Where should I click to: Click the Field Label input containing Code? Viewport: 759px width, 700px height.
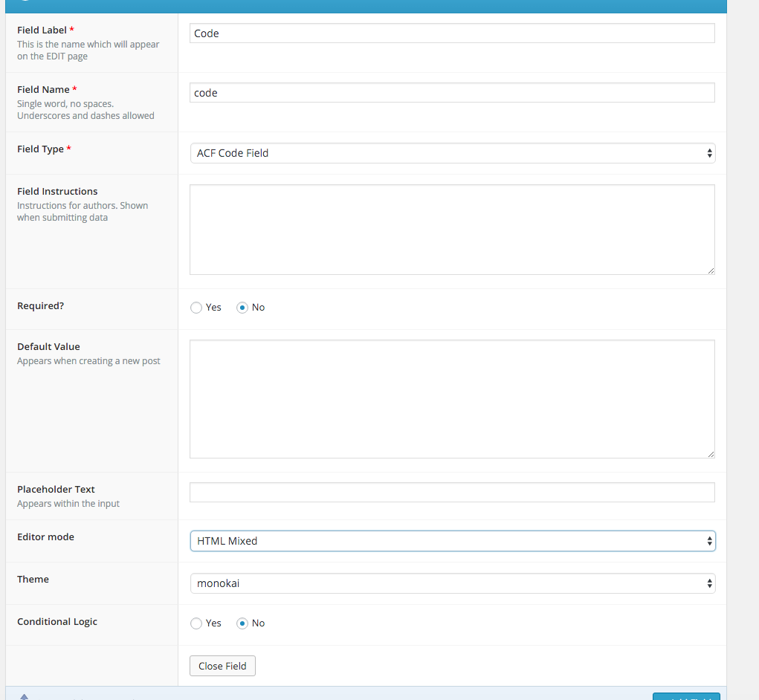point(452,33)
